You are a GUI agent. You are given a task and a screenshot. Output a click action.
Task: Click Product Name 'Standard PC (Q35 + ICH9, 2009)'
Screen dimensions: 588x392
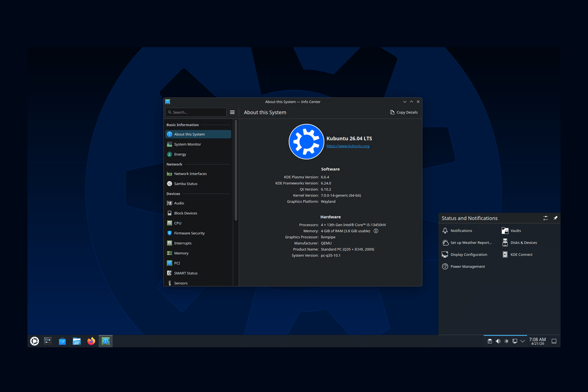point(347,249)
